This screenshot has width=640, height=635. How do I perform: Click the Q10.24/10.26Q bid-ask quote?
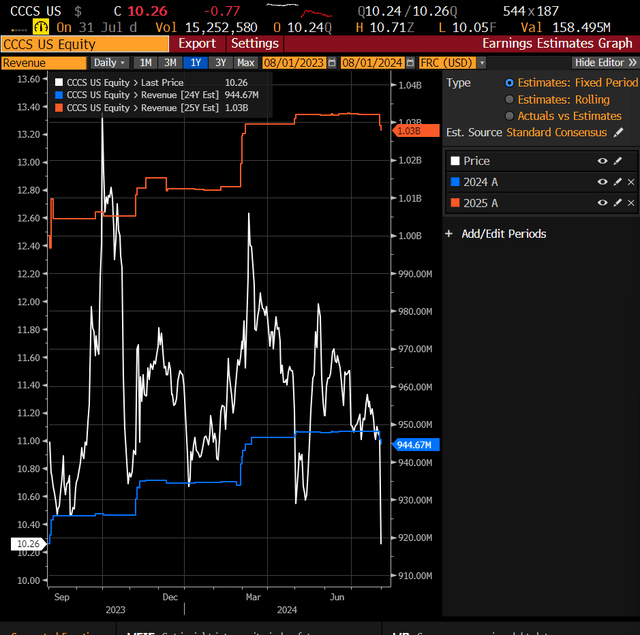407,11
